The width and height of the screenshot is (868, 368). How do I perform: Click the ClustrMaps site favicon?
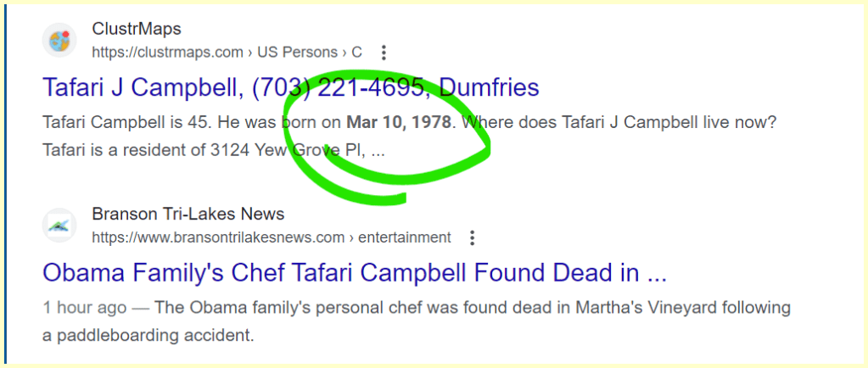point(58,40)
